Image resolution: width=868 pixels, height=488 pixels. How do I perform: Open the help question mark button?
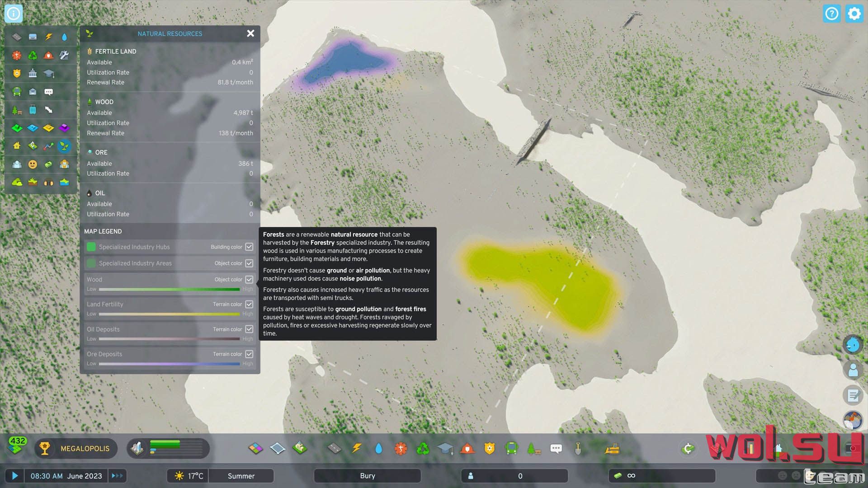pos(832,14)
